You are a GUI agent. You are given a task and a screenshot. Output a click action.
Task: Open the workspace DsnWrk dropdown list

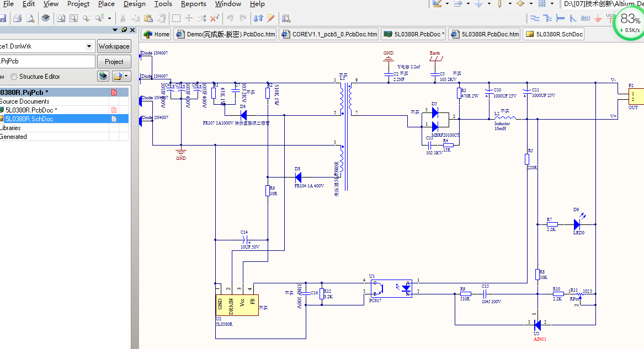[89, 46]
